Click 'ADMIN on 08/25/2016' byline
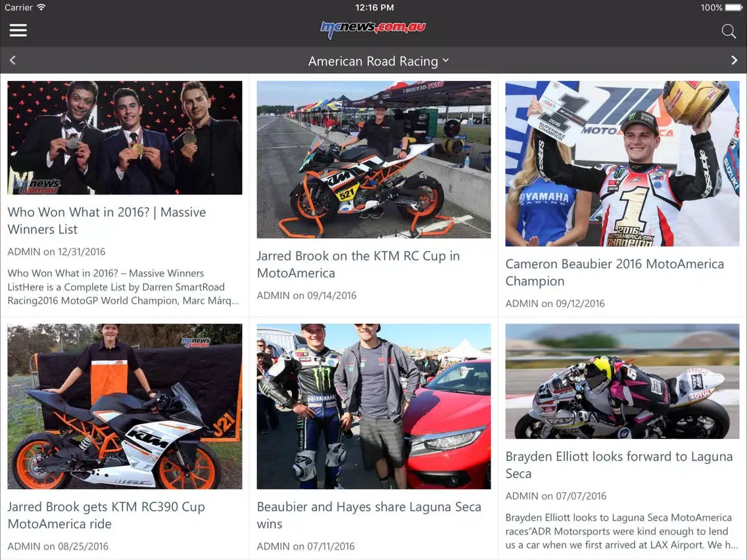The width and height of the screenshot is (747, 560). coord(58,546)
